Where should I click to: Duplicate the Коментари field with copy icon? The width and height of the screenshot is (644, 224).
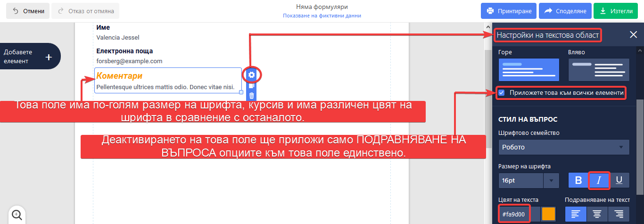(x=252, y=86)
